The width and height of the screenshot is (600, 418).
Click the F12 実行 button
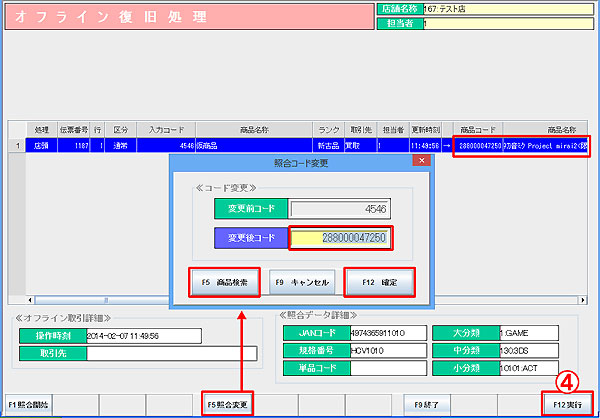567,404
